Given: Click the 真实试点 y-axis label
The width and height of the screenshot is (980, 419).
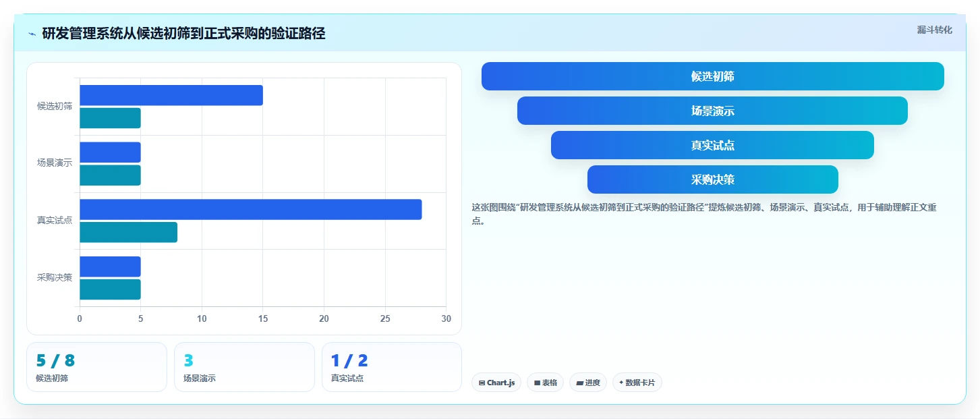Looking at the screenshot, I should point(55,221).
